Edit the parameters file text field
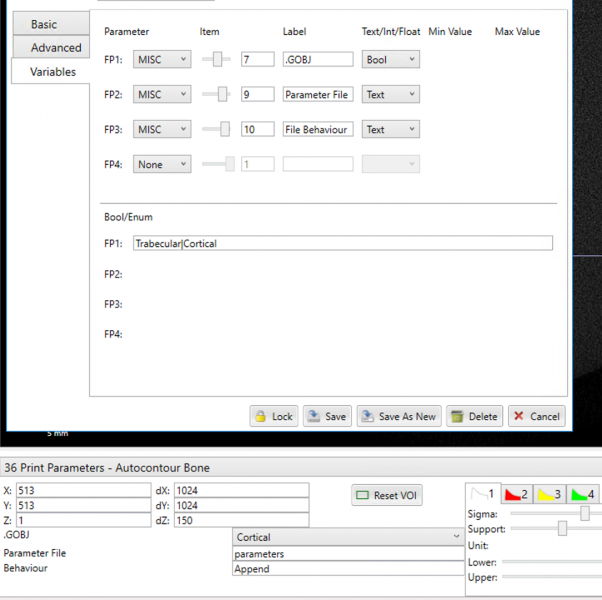602x600 pixels. click(x=348, y=554)
